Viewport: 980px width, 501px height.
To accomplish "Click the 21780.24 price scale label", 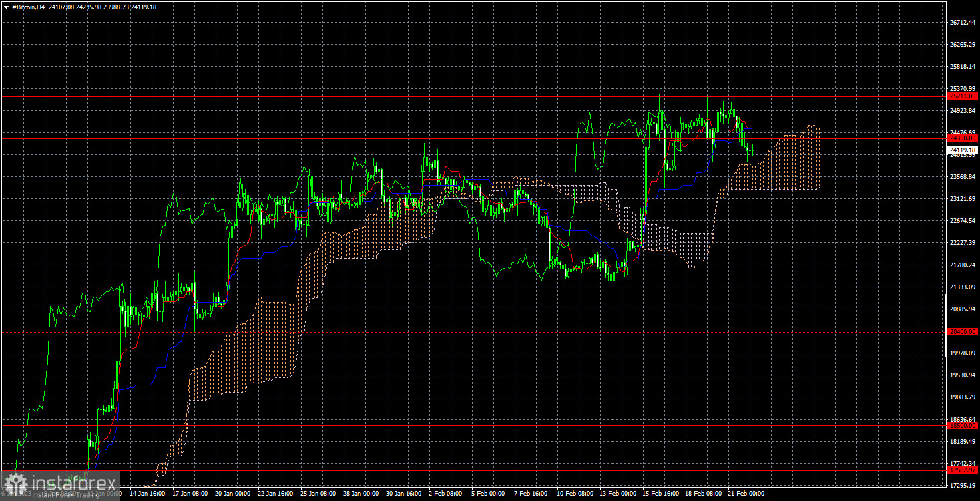I will [x=963, y=265].
